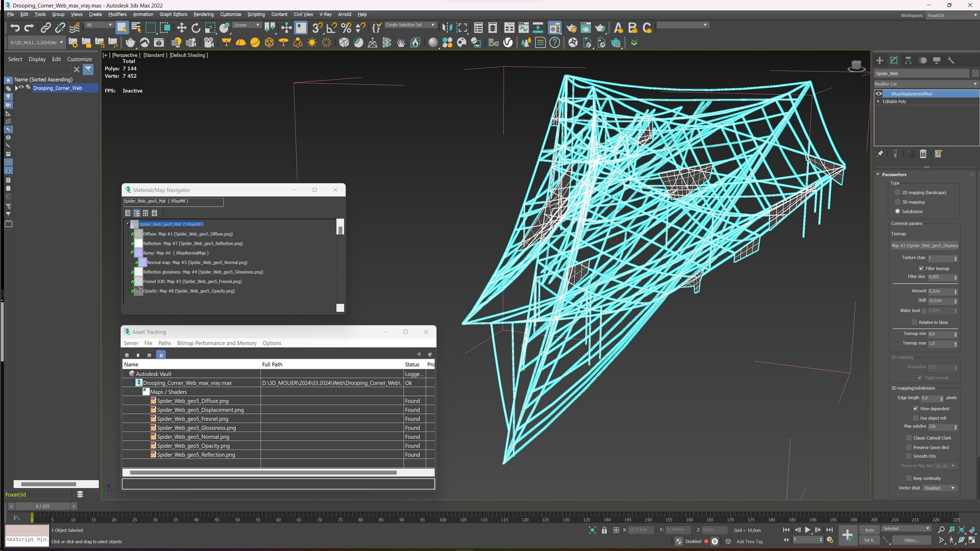Open the Display tab in command panel
This screenshot has width=980, height=551.
point(937,60)
